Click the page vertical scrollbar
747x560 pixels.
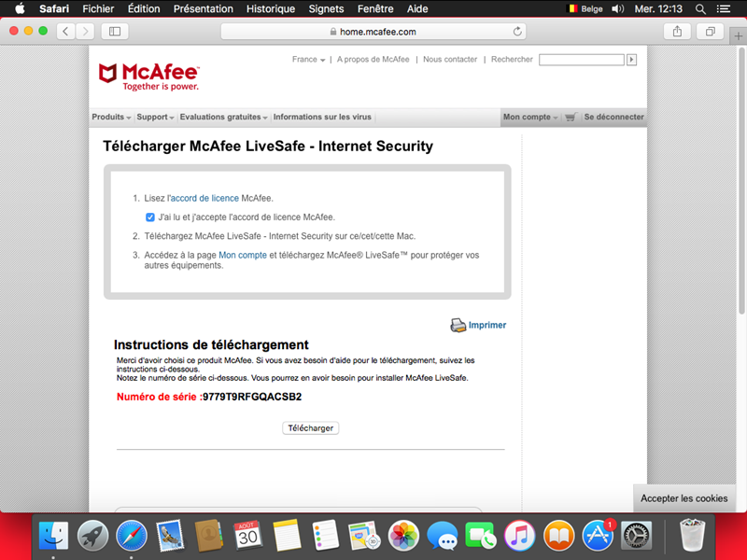(x=741, y=181)
